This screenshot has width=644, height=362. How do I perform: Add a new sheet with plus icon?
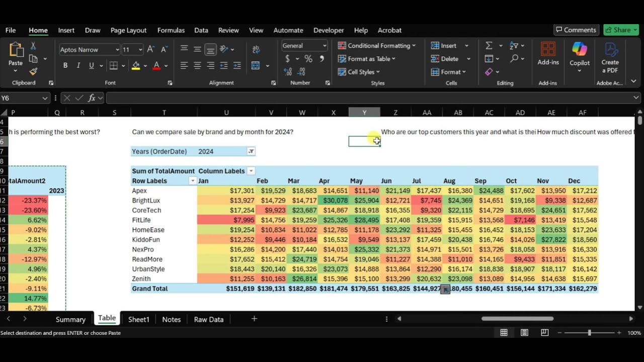click(254, 319)
